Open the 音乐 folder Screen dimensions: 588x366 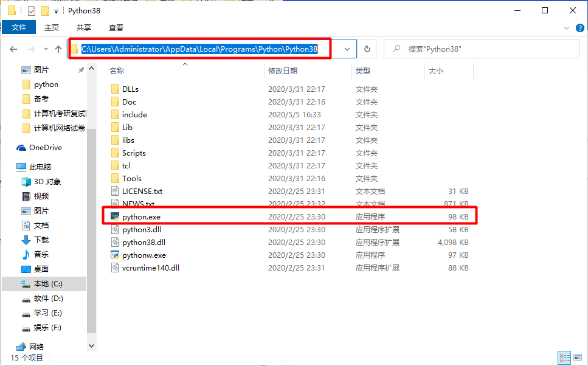click(x=41, y=255)
